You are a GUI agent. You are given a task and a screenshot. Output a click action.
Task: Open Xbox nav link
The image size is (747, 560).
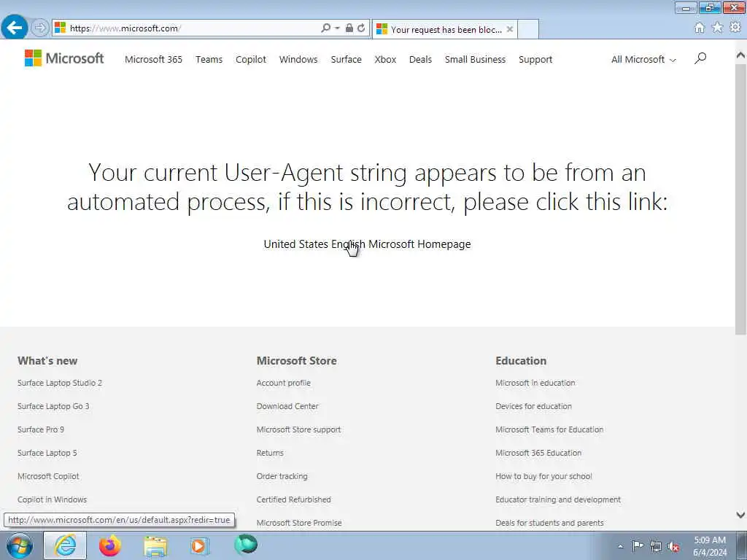pos(385,60)
